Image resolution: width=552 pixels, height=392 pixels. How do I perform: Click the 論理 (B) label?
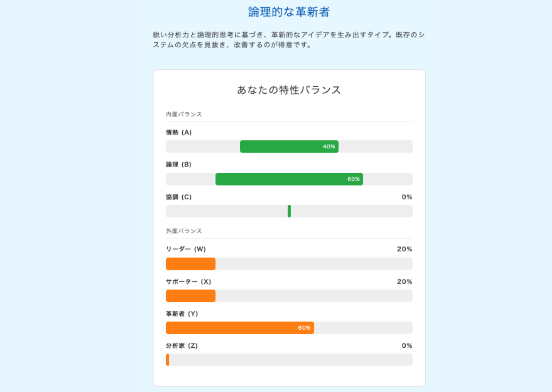coord(179,164)
